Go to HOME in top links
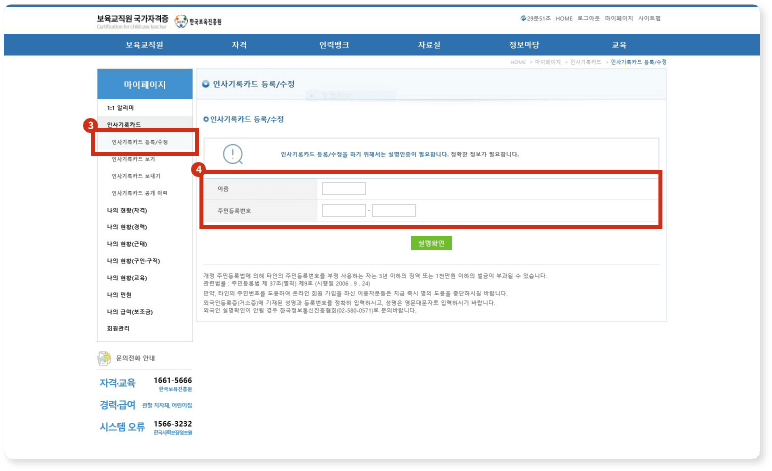The height and width of the screenshot is (471, 772). [564, 18]
